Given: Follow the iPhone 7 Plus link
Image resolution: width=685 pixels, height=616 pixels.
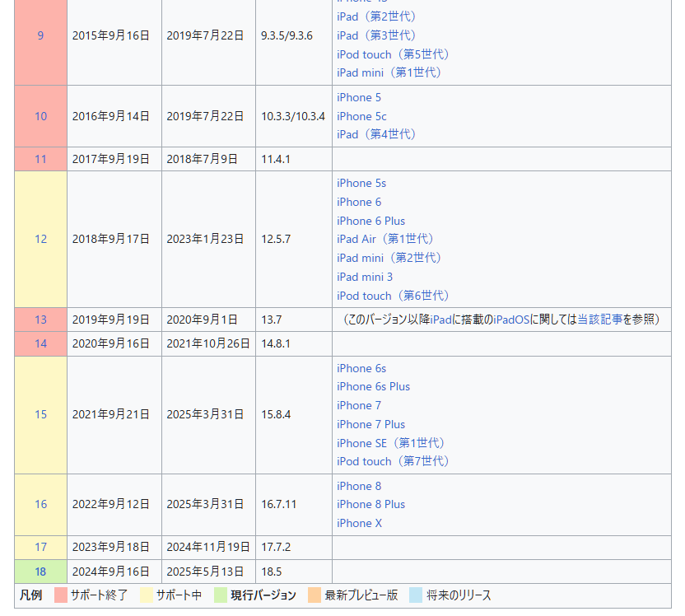Looking at the screenshot, I should tap(370, 425).
